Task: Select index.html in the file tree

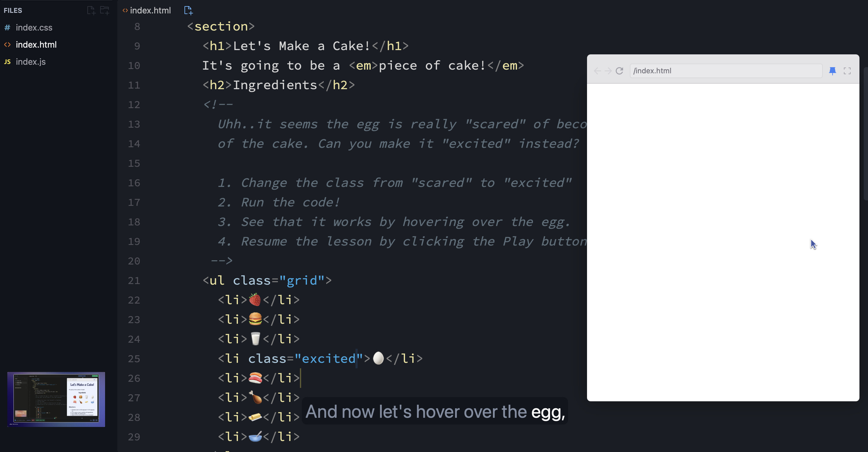Action: [36, 45]
